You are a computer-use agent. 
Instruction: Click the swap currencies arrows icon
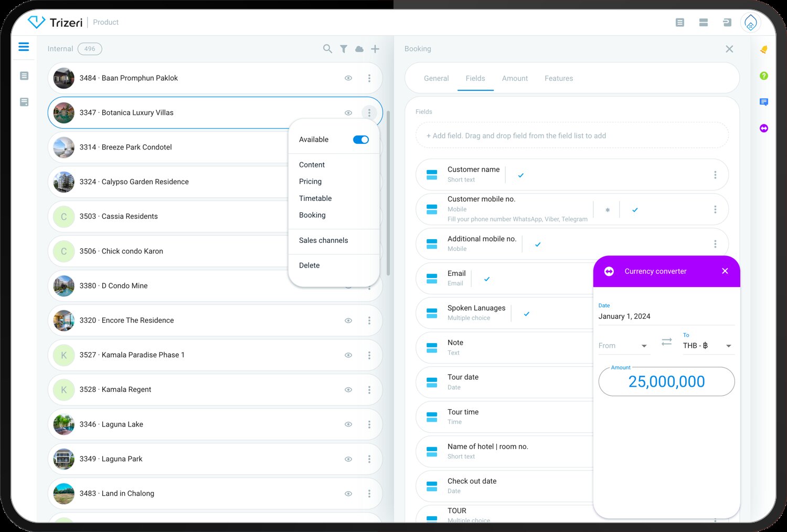pyautogui.click(x=666, y=342)
